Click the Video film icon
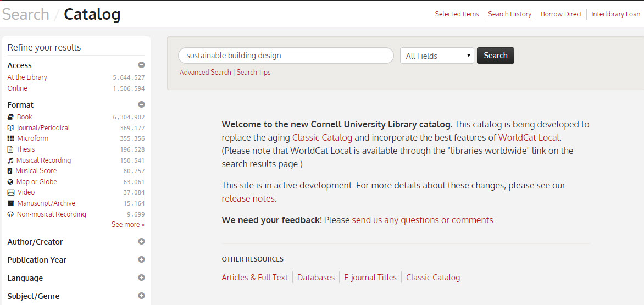Image resolution: width=644 pixels, height=305 pixels. (x=10, y=192)
